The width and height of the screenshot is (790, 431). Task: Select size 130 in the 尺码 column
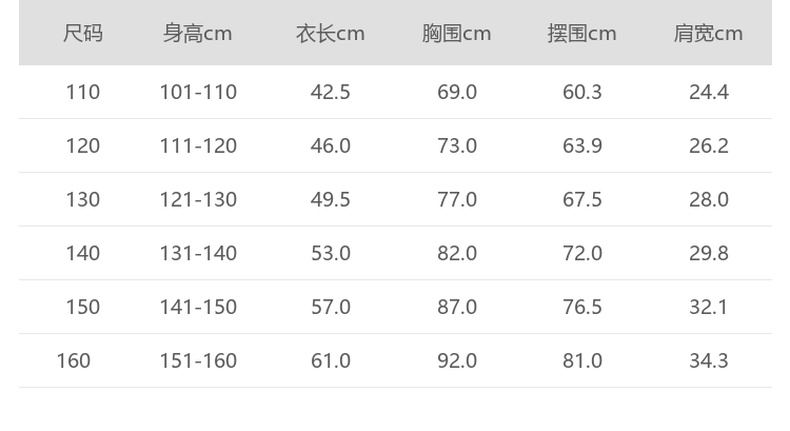pos(83,199)
